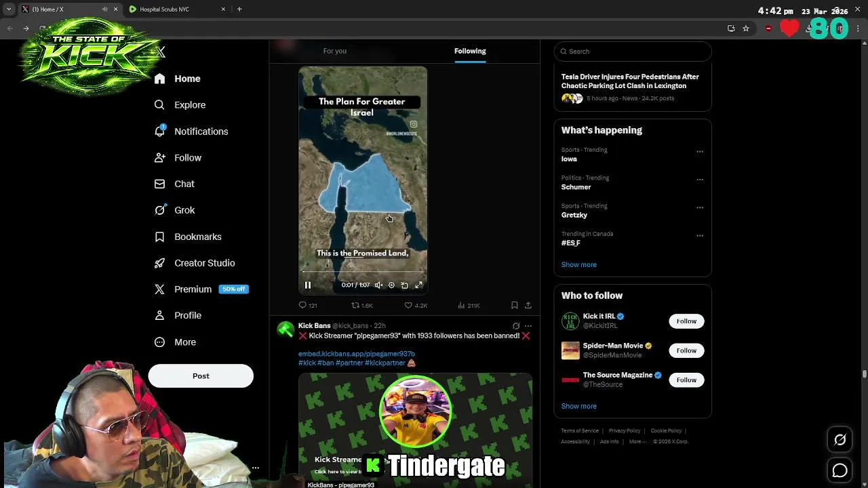Click the Premium X logo icon
The image size is (868, 488).
(x=159, y=289)
